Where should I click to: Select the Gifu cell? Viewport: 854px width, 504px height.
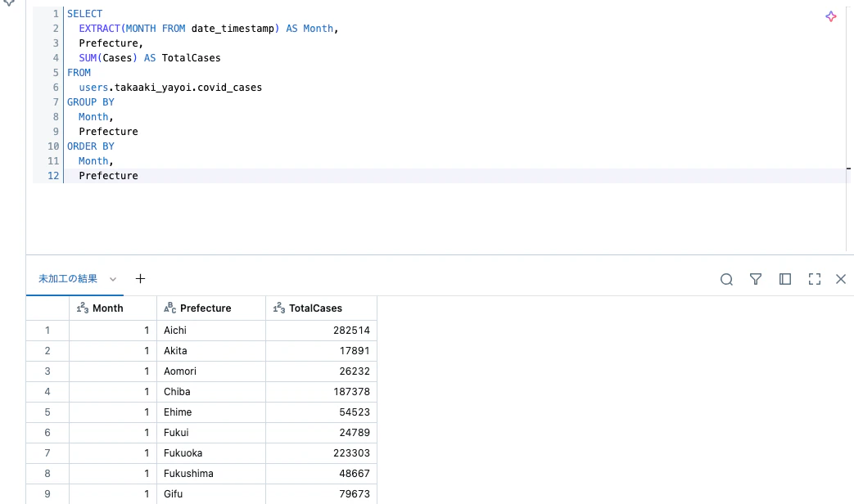click(210, 493)
